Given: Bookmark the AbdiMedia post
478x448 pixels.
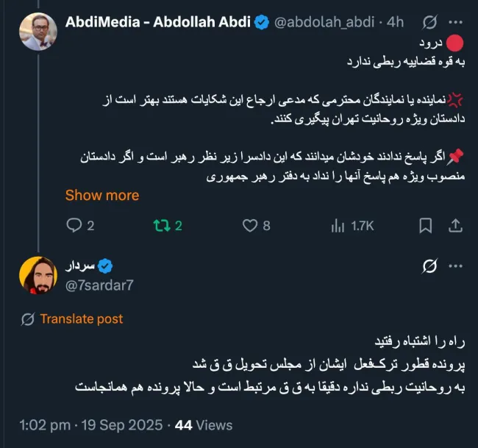Looking at the screenshot, I should 425,226.
